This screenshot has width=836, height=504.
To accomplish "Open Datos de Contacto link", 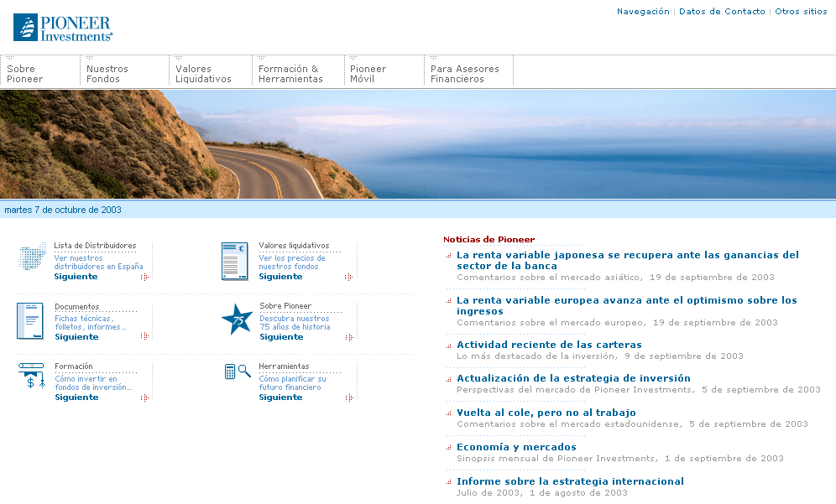I will (722, 12).
